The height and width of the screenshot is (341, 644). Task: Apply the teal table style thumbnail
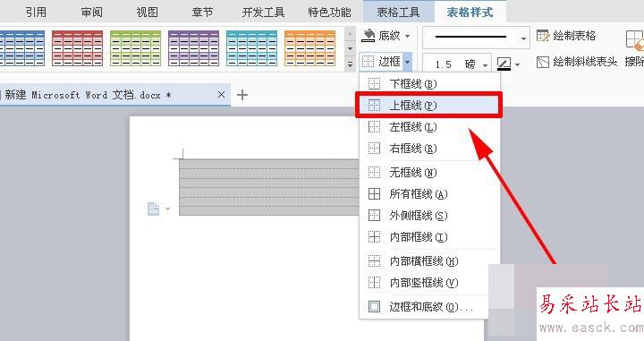tap(251, 48)
